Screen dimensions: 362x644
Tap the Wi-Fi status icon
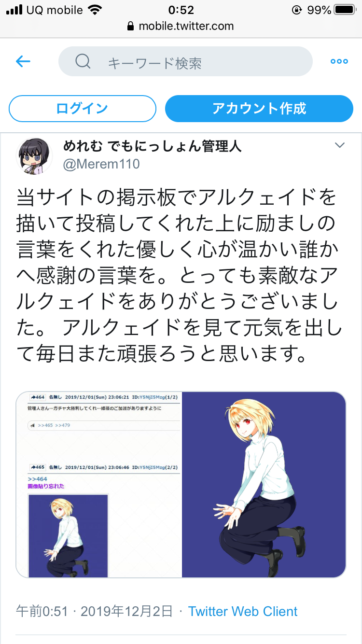tap(95, 10)
